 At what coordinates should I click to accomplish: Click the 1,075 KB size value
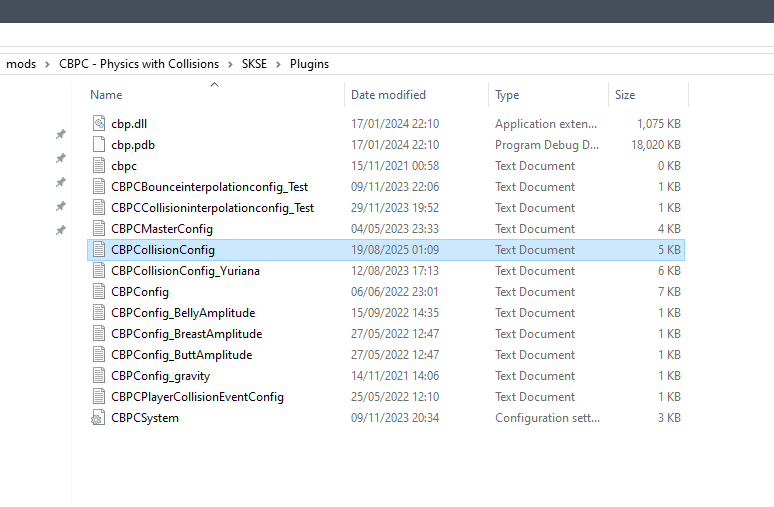[658, 123]
